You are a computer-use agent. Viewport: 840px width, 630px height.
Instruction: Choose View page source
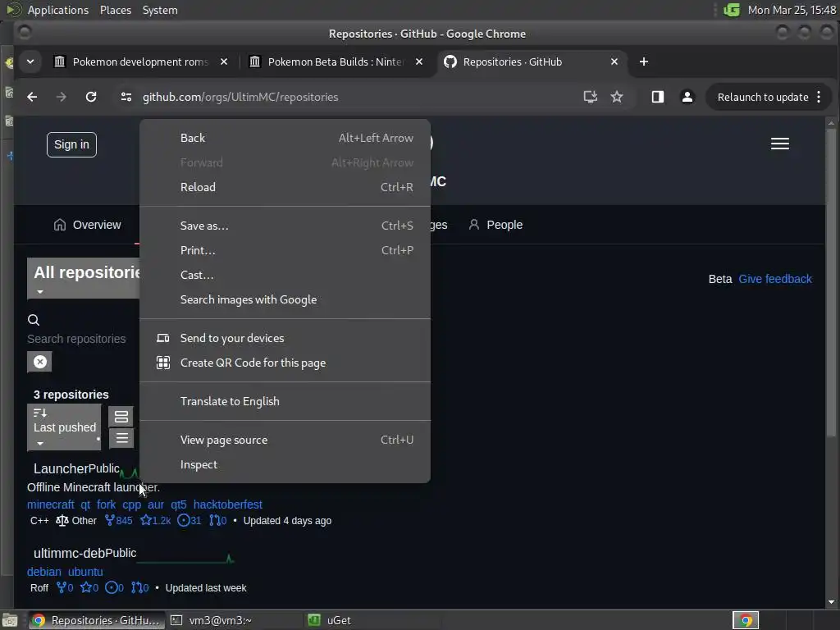[285, 440]
